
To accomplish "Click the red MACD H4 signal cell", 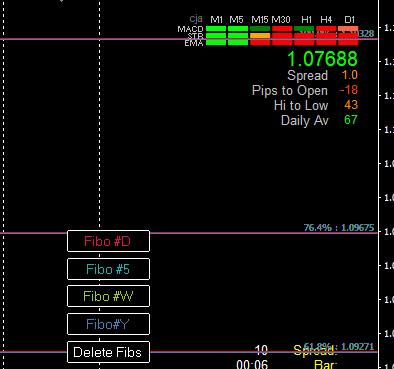I will [x=326, y=29].
